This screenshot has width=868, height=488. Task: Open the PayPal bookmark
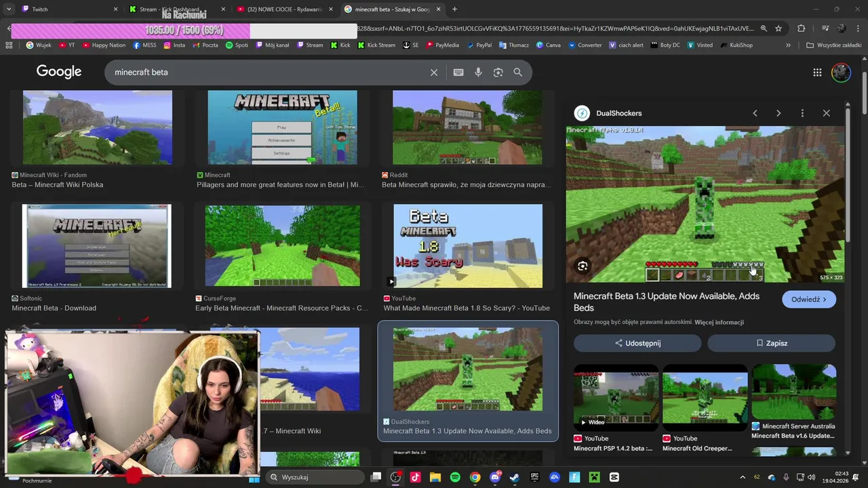[x=479, y=45]
